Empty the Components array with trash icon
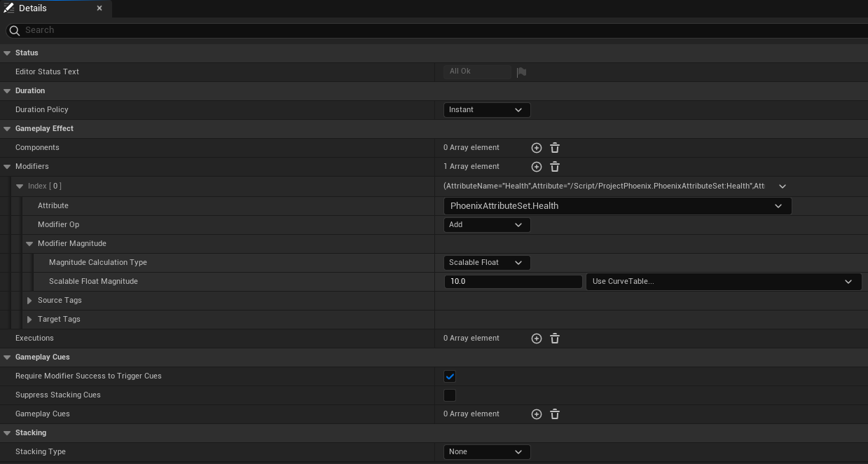Image resolution: width=868 pixels, height=464 pixels. coord(555,148)
